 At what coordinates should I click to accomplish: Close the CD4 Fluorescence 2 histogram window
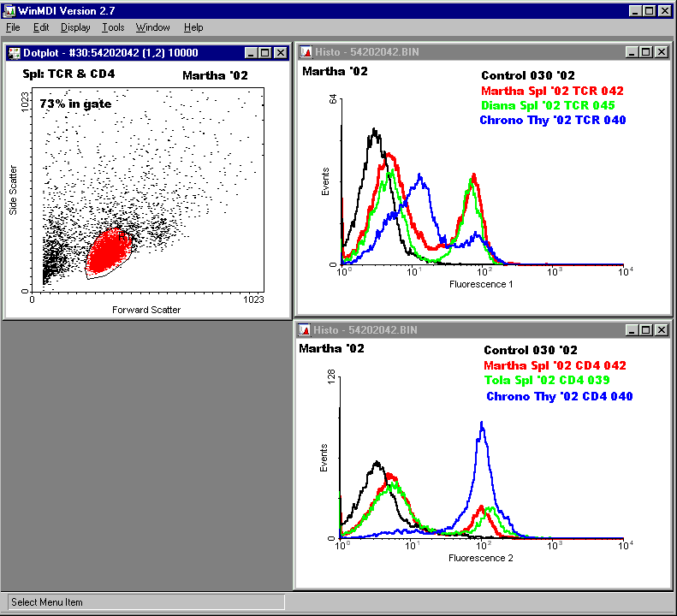661,329
